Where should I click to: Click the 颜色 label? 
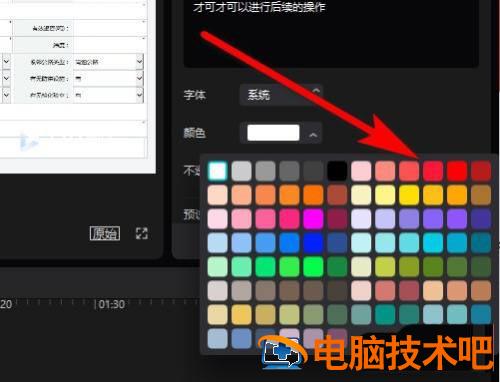click(x=195, y=133)
